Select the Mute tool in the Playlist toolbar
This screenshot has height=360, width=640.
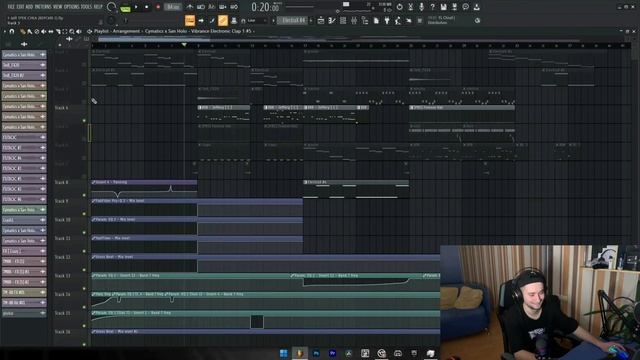[44, 31]
